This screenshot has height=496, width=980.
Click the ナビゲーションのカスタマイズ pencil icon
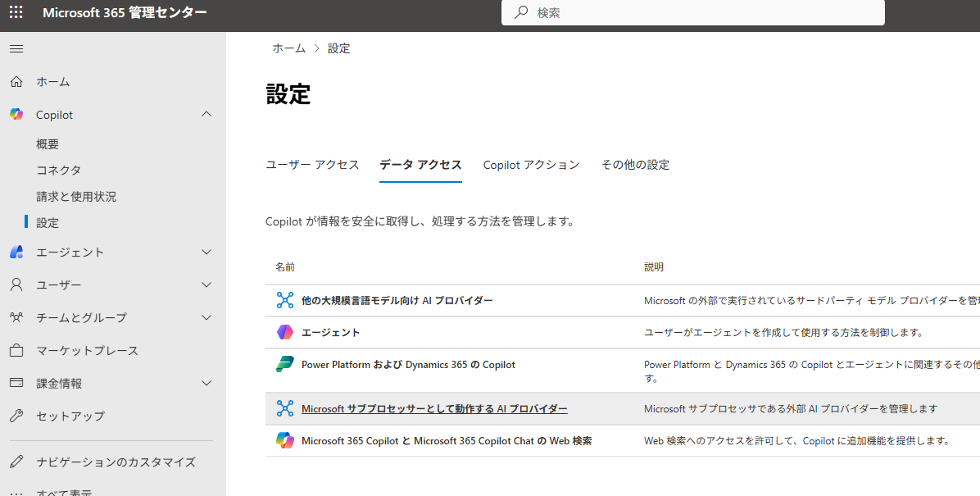(x=16, y=462)
